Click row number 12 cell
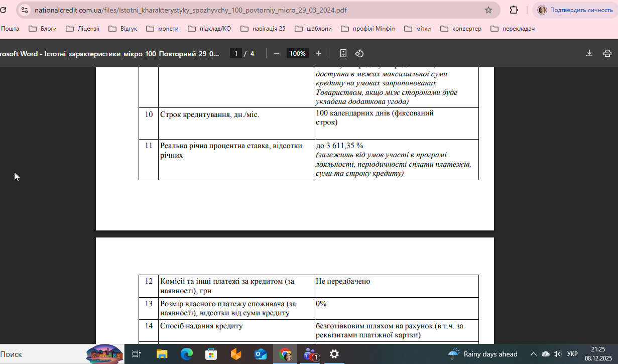This screenshot has height=364, width=618. tap(149, 286)
